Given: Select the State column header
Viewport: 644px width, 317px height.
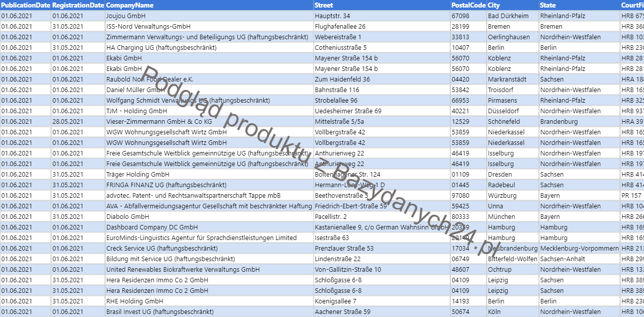Looking at the screenshot, I should (x=580, y=5).
